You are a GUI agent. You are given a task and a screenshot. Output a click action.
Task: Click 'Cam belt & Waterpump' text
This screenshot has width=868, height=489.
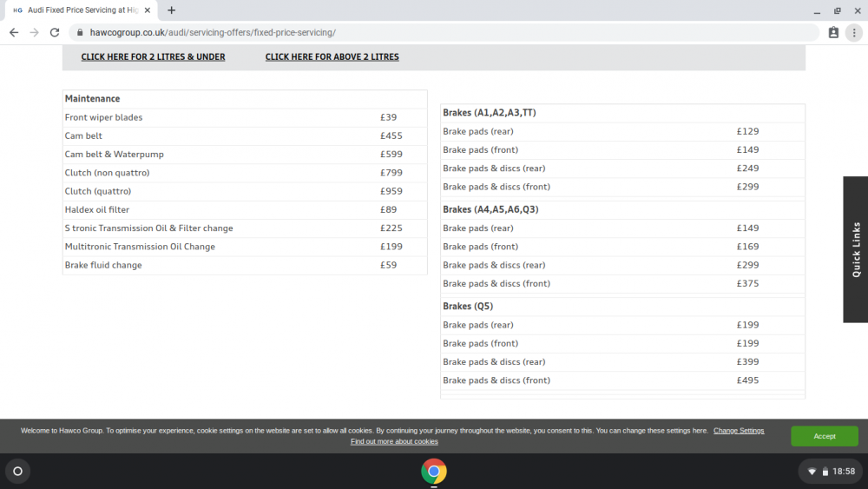[114, 155]
